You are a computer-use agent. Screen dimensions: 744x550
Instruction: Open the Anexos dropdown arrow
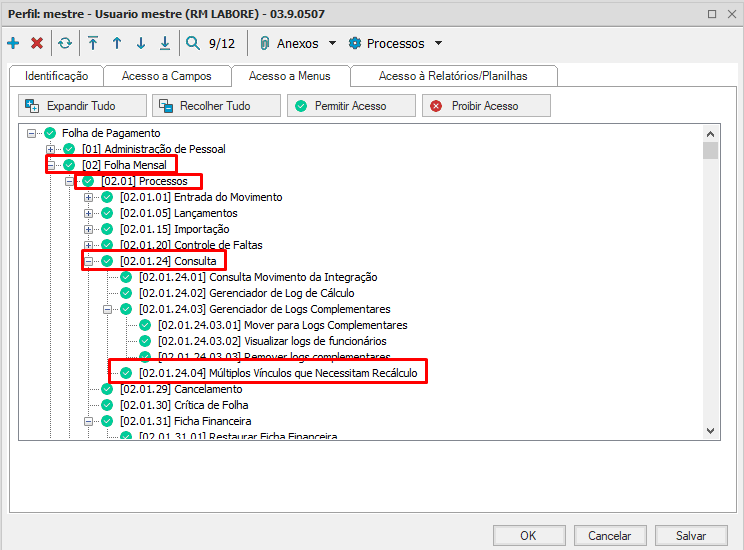(x=333, y=43)
